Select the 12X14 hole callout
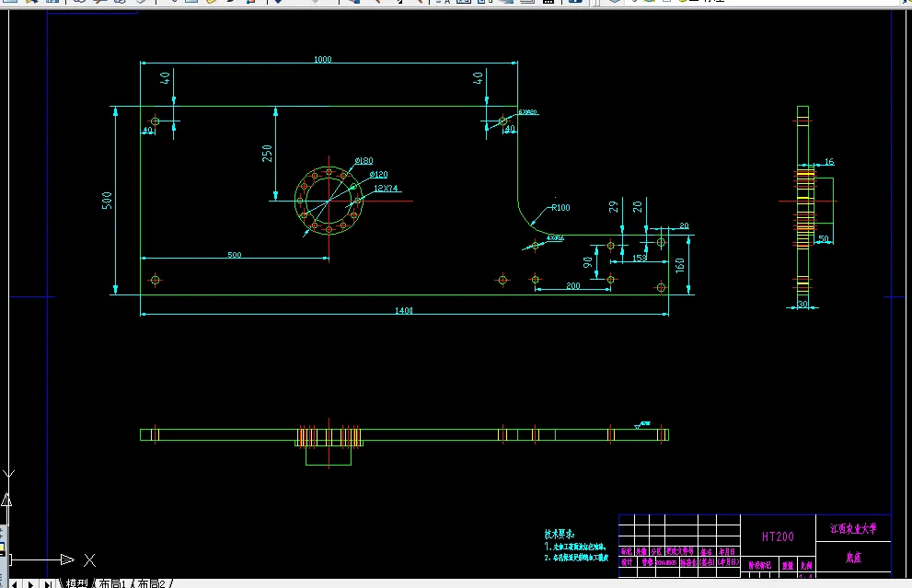The width and height of the screenshot is (912, 588). point(386,189)
